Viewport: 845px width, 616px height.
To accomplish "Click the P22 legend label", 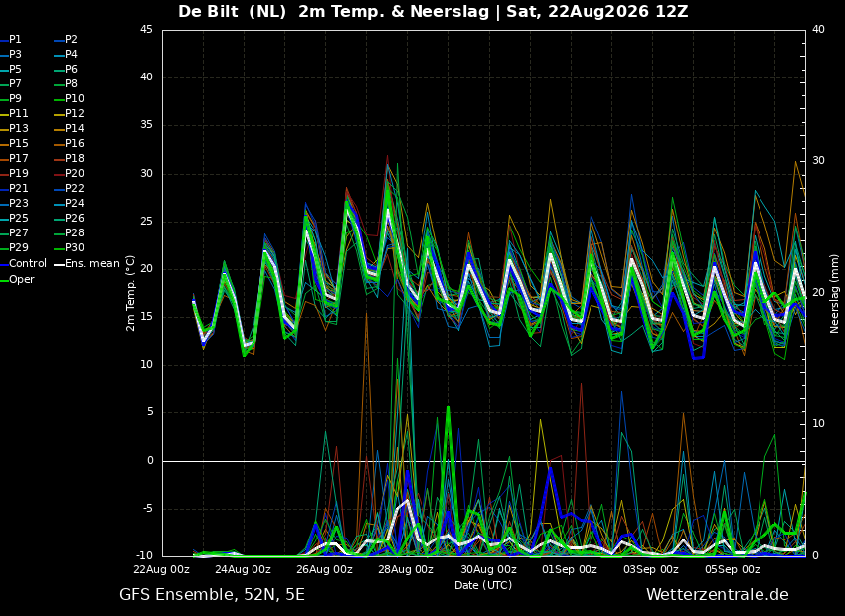I will pos(75,189).
